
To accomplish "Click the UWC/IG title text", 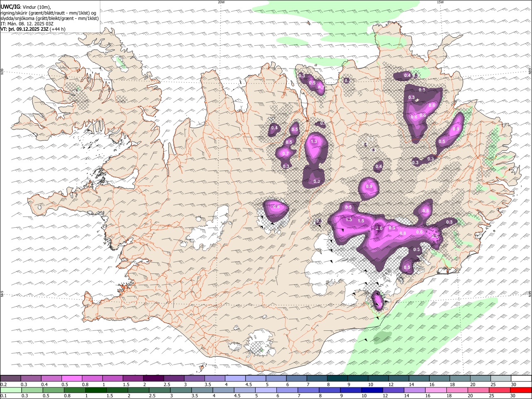I will pyautogui.click(x=10, y=6).
